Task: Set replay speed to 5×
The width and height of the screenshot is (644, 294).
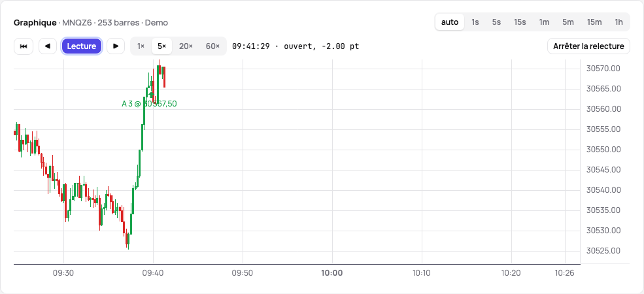Action: (x=162, y=46)
